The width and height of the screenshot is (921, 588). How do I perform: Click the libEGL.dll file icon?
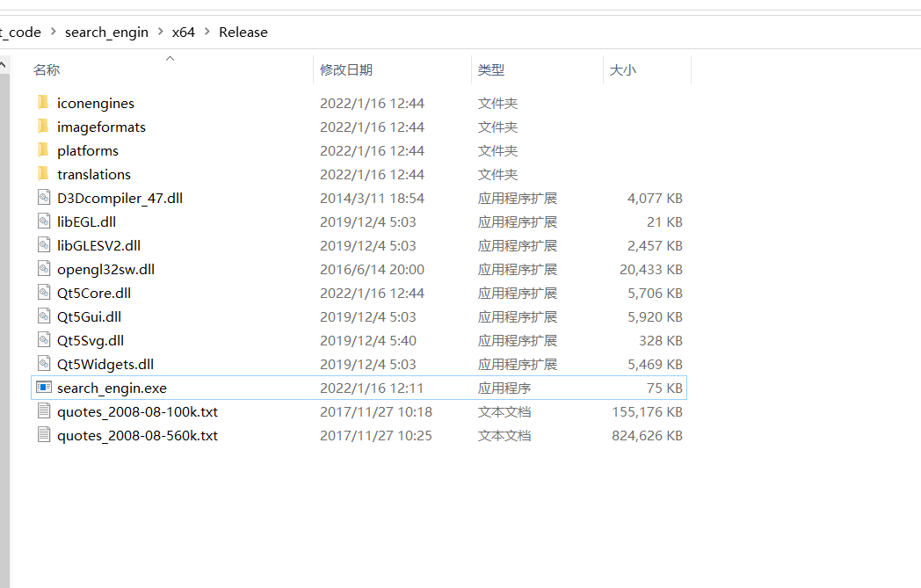pyautogui.click(x=43, y=221)
